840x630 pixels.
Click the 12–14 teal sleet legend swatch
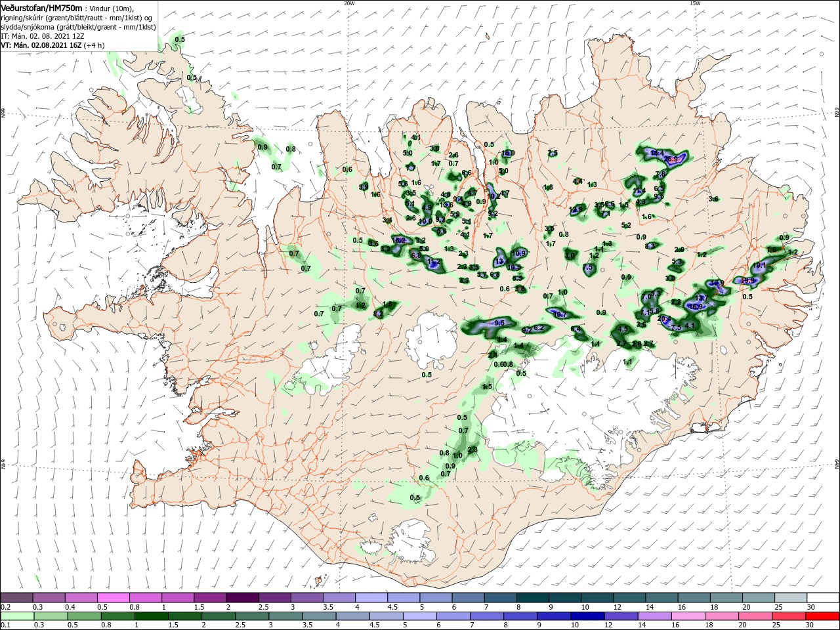pyautogui.click(x=628, y=597)
